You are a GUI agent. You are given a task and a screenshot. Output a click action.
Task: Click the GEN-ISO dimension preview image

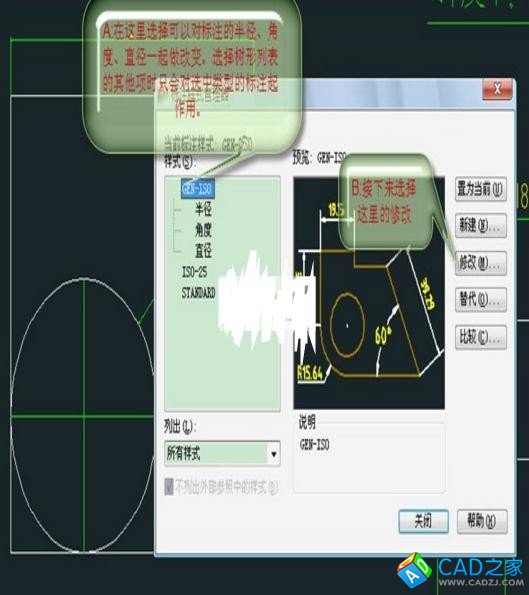[369, 293]
